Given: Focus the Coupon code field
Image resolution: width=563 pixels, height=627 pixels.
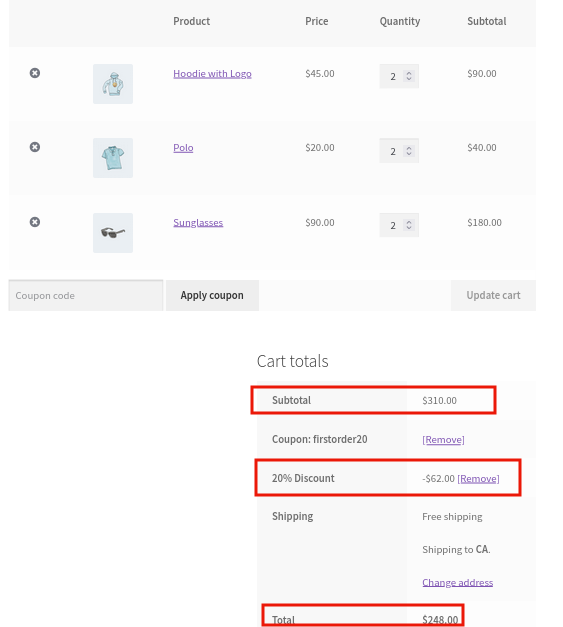Looking at the screenshot, I should coord(86,296).
